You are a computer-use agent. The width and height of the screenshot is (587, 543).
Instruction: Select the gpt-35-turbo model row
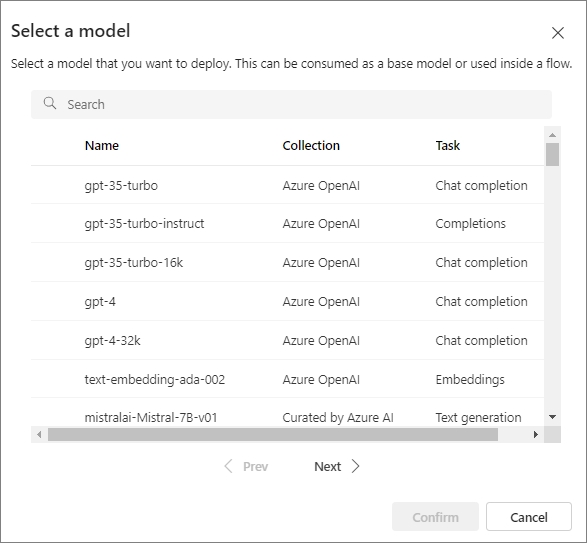click(288, 185)
